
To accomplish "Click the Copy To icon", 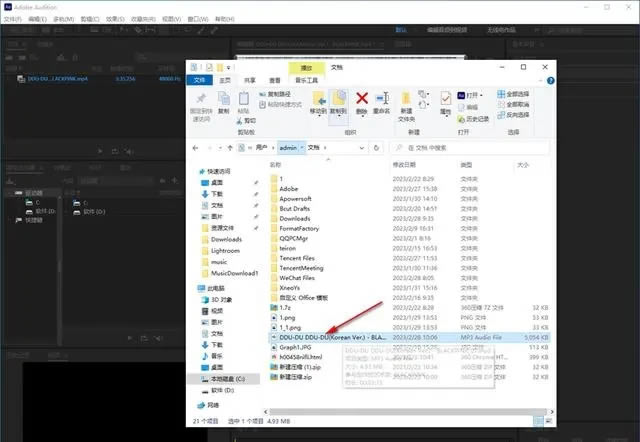I will 339,99.
